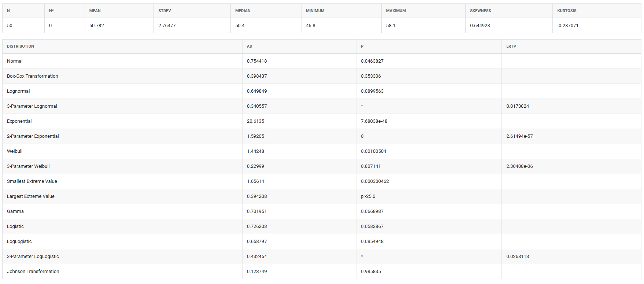Click the Normal distribution row label
Viewport: 644px width, 284px height.
coord(15,61)
